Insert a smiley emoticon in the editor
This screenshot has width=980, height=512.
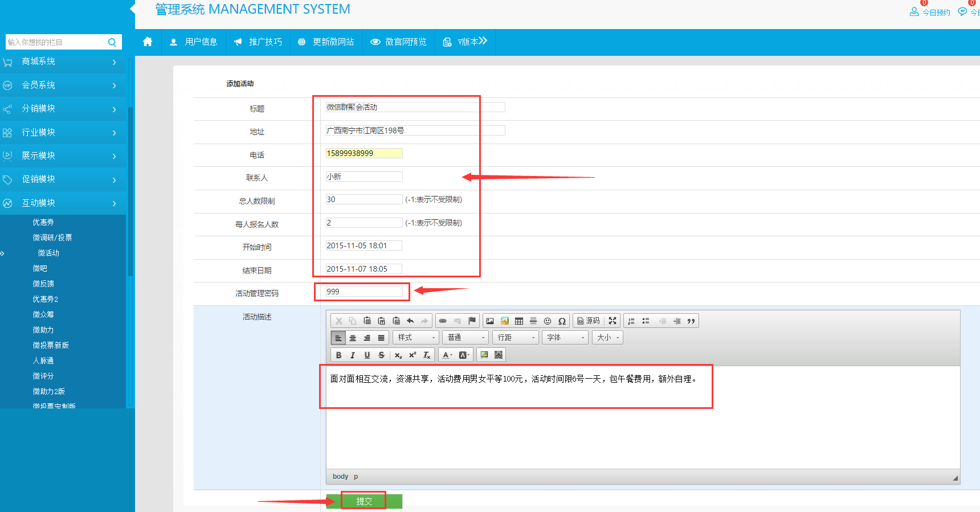point(548,321)
